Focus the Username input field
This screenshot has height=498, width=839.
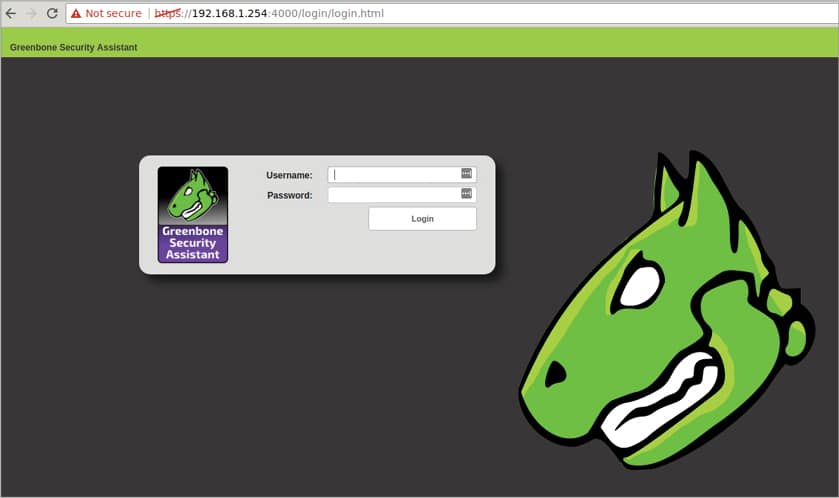pos(402,174)
